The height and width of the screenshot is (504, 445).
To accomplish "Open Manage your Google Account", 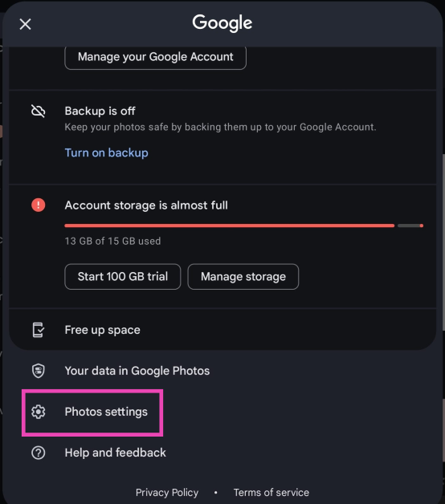I will tap(155, 57).
